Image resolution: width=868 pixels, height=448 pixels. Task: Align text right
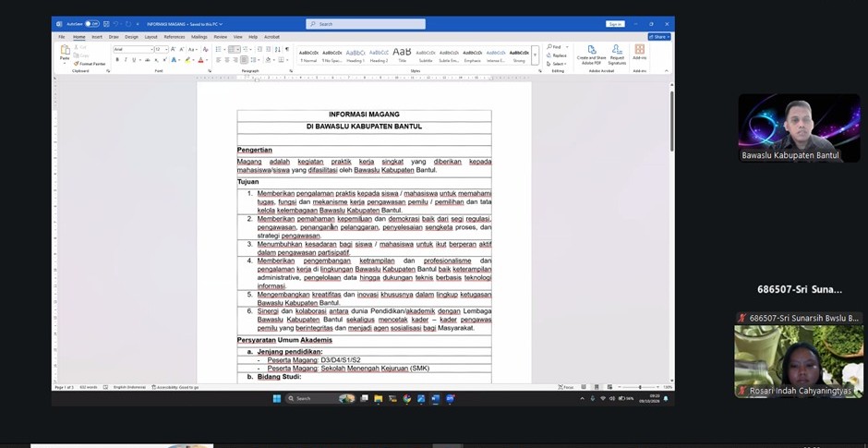(235, 60)
